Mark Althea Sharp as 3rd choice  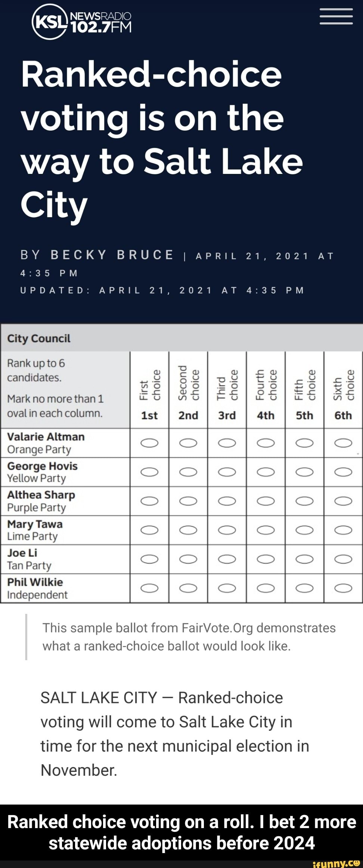pyautogui.click(x=227, y=501)
